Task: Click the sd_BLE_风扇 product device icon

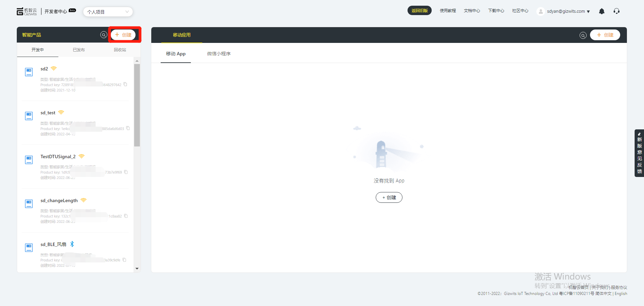Action: [x=29, y=248]
